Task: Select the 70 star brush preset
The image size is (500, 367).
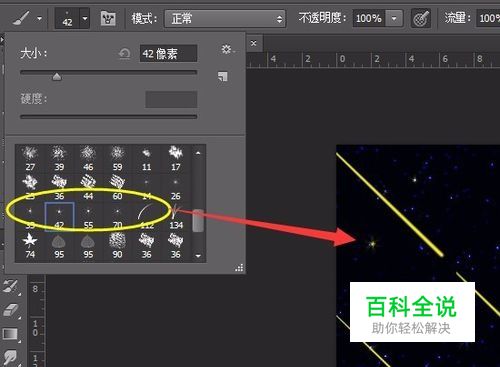Action: 117,217
